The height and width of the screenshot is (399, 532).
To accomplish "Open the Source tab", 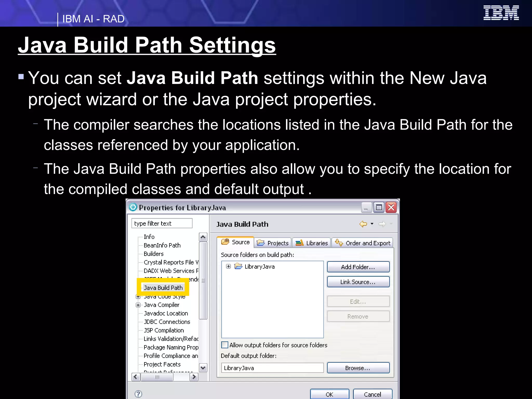I will click(235, 242).
